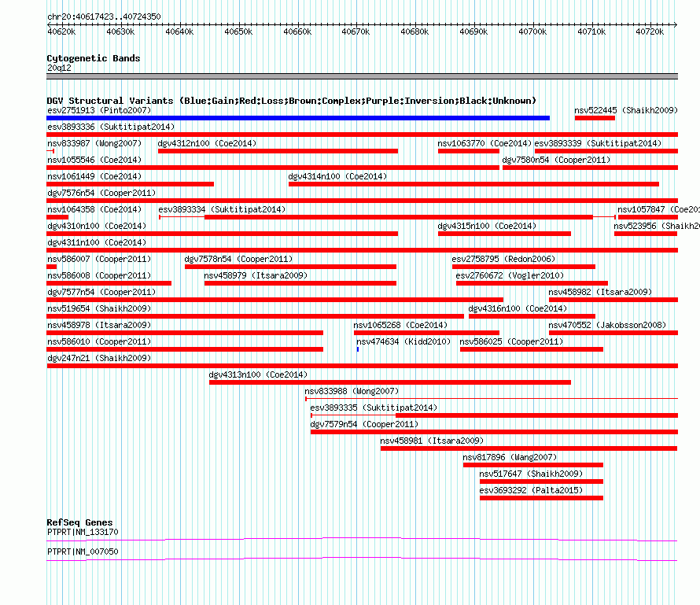Screen dimensions: 700x605
Task: Open nsv1055546 (Coe2014) entry
Action: 94,160
